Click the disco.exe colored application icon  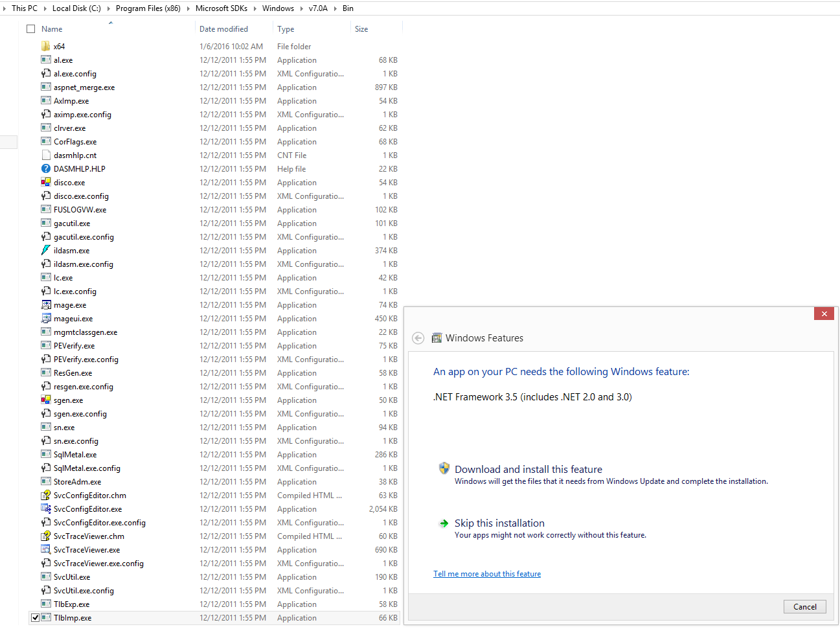(45, 182)
